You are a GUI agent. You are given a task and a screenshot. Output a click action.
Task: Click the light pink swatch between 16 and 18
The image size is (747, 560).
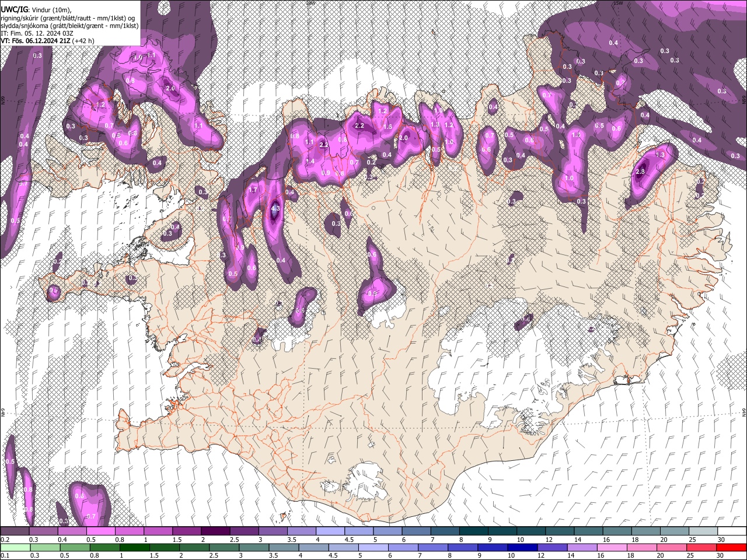612,547
